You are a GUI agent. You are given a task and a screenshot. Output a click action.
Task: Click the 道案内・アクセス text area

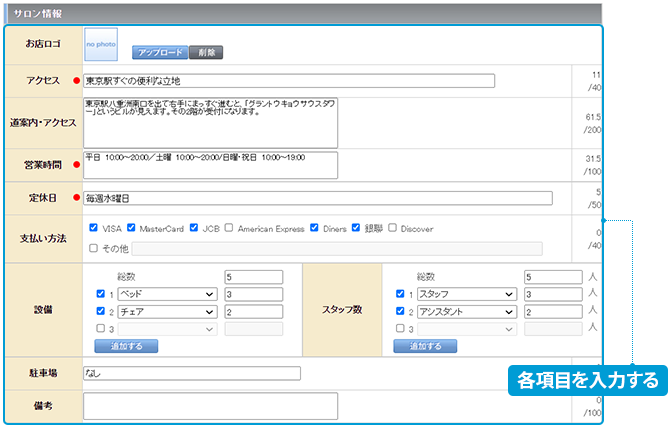click(210, 122)
